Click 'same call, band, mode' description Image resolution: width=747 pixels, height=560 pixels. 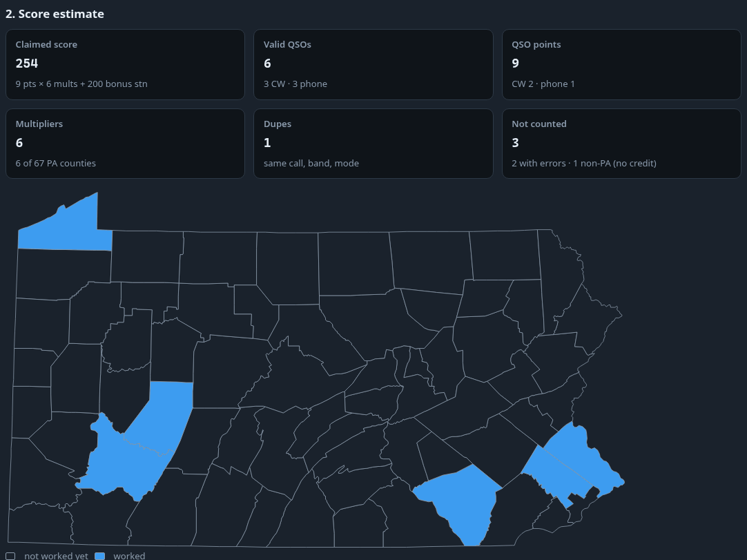311,163
